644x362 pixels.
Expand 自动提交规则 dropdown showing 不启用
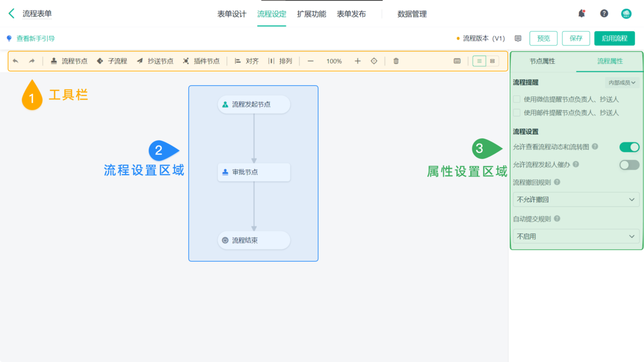(576, 236)
